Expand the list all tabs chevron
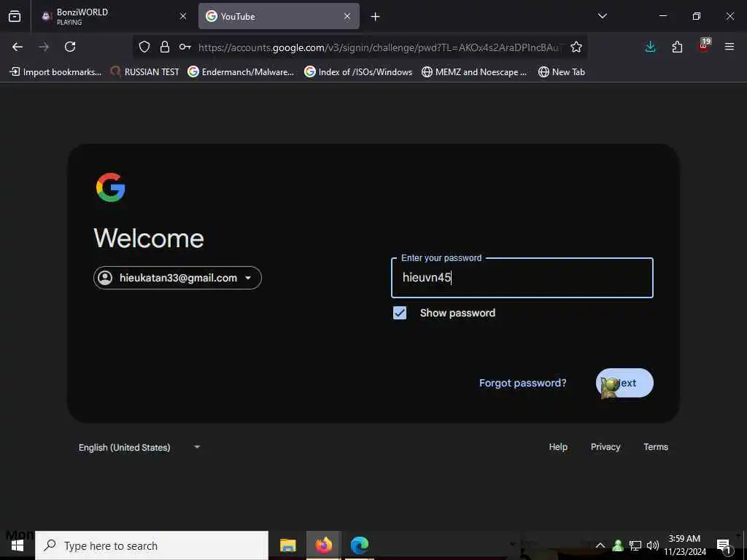747x560 pixels. tap(602, 16)
